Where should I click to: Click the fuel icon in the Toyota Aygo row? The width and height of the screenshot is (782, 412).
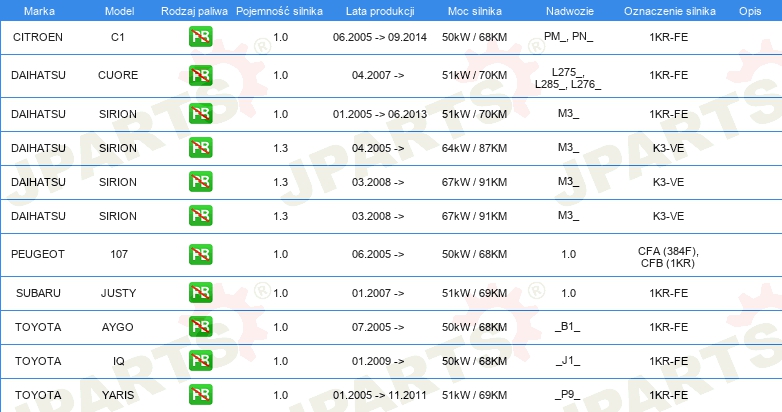[x=200, y=327]
